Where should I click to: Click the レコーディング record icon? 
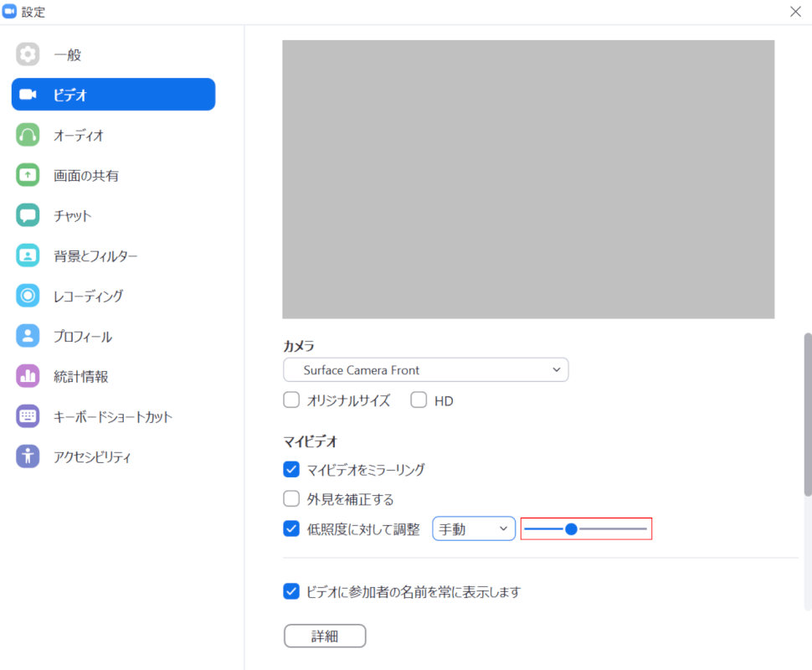click(x=28, y=296)
